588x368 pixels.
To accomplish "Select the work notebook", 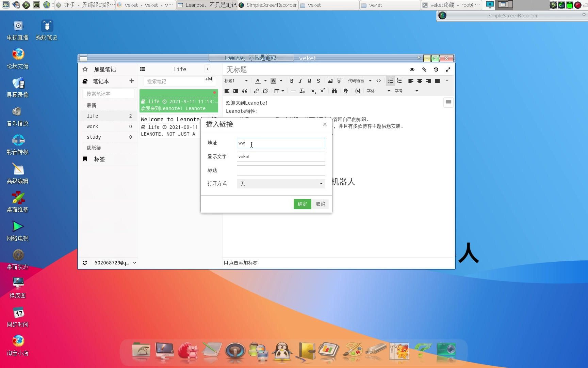I will point(109,126).
